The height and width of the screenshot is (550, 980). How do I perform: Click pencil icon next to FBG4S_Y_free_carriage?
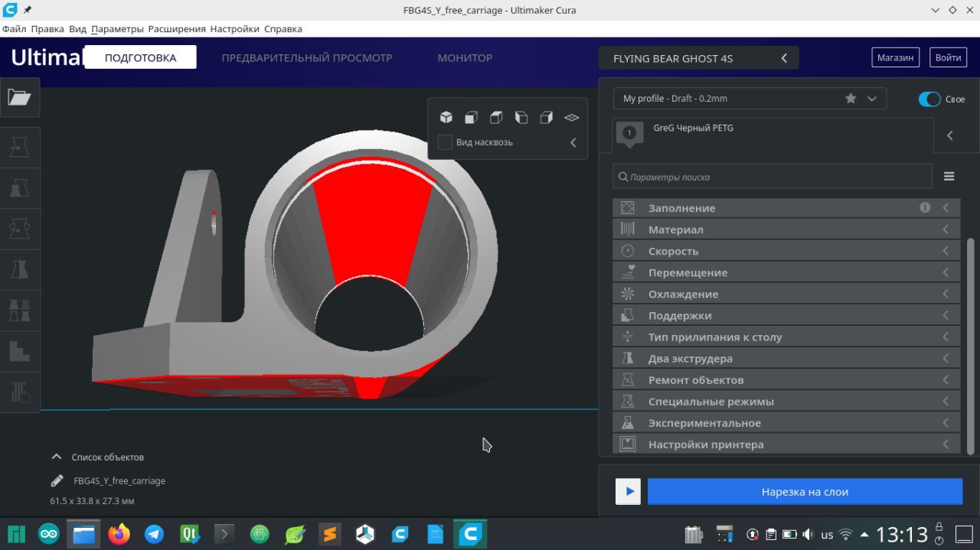57,481
